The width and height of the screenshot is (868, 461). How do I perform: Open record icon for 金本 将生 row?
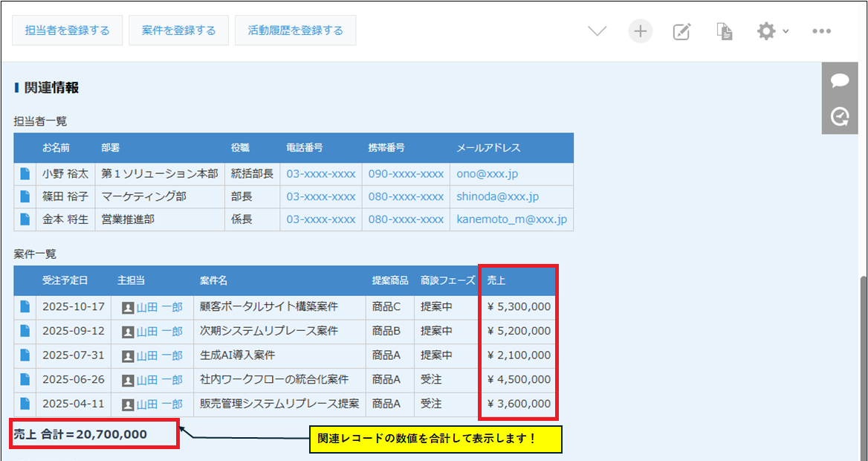click(25, 219)
